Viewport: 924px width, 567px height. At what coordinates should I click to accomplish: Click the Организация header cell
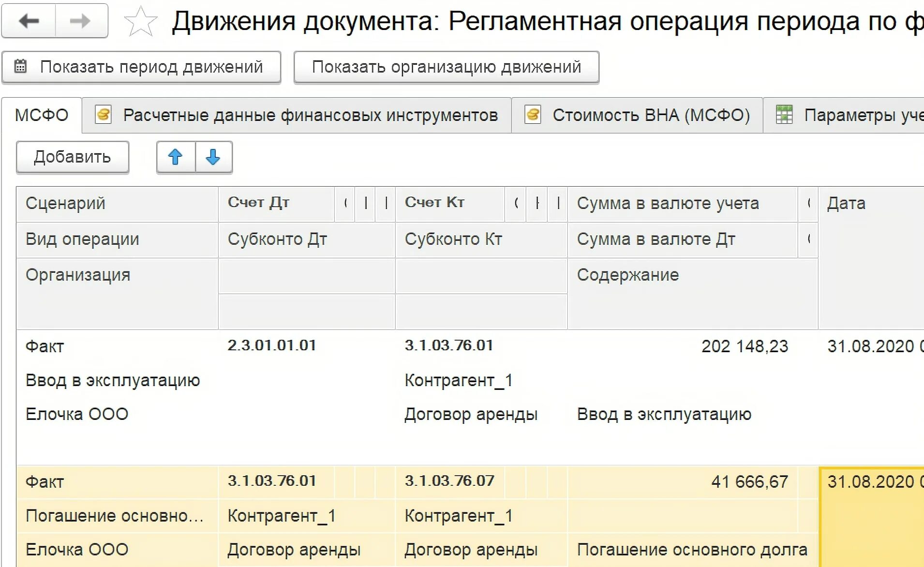117,294
